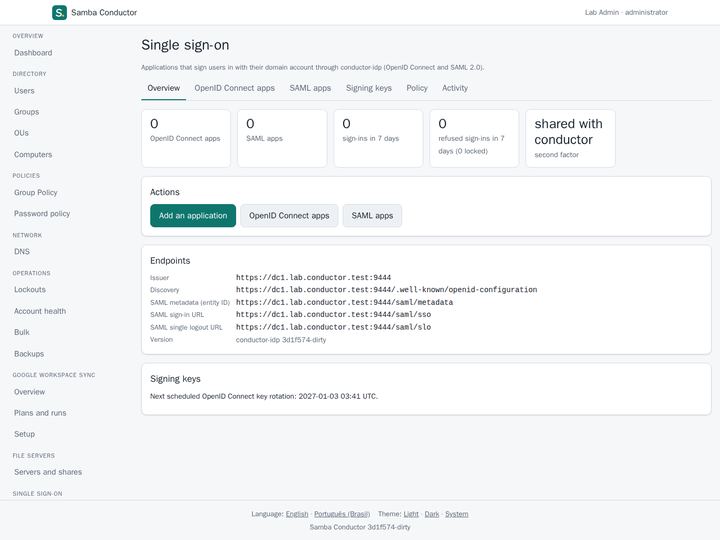Click the 0 OpenID Connect apps card
This screenshot has height=540, width=720.
pos(186,138)
